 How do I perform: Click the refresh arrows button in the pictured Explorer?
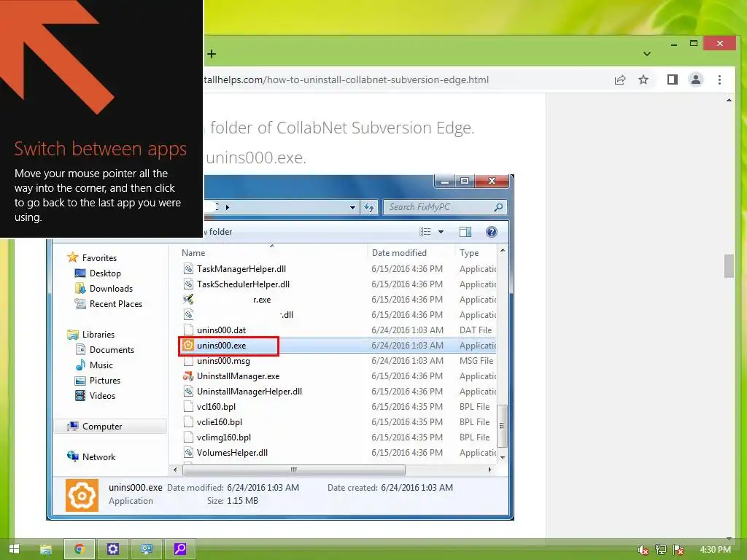pos(369,207)
